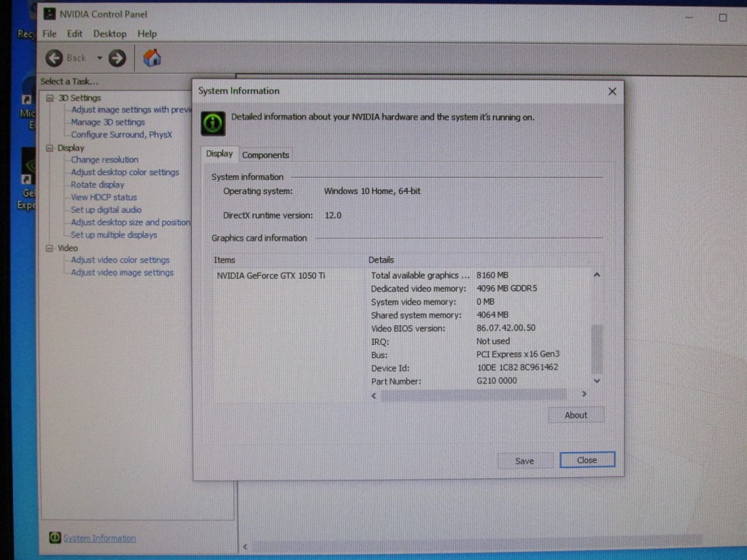Click the details list scroll up arrow

pos(597,275)
